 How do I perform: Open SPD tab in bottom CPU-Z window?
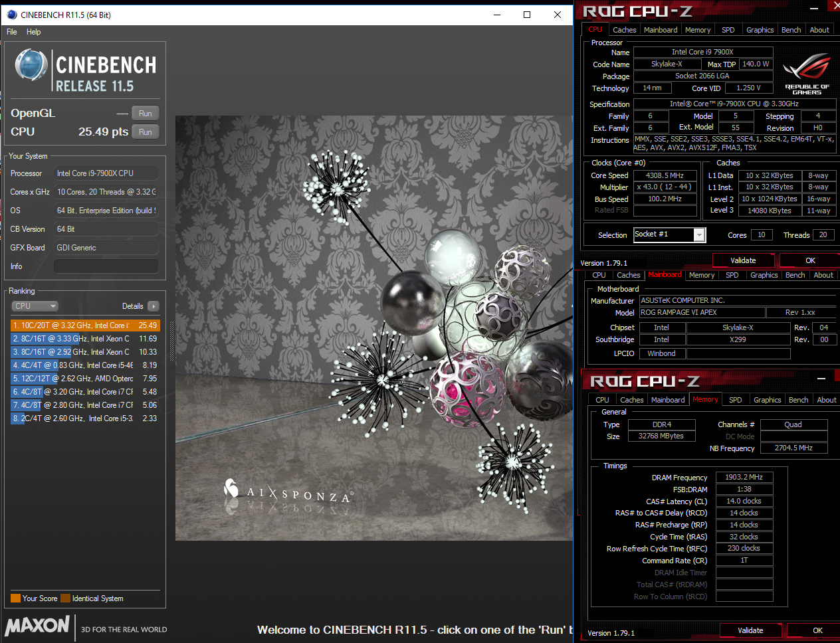[735, 400]
